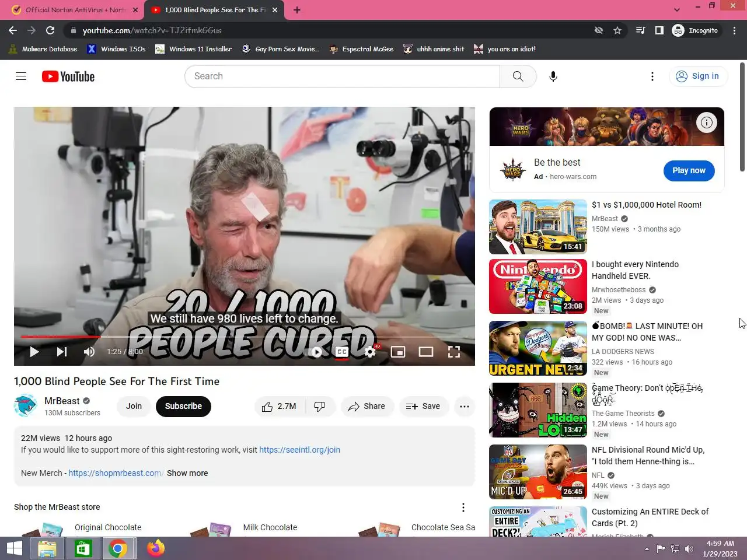
Task: Reload the page
Action: click(50, 30)
